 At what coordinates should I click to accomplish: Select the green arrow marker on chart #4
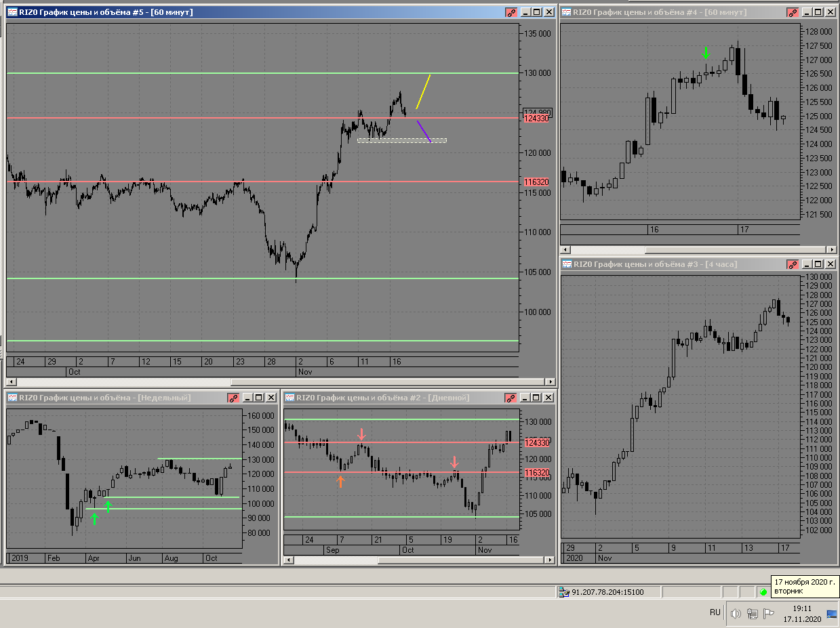[706, 53]
